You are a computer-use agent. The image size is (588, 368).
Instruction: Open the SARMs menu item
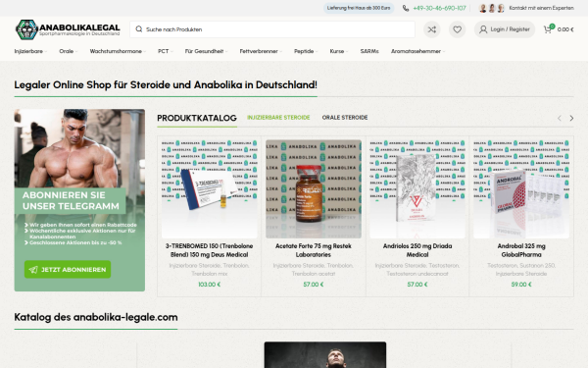coord(369,51)
